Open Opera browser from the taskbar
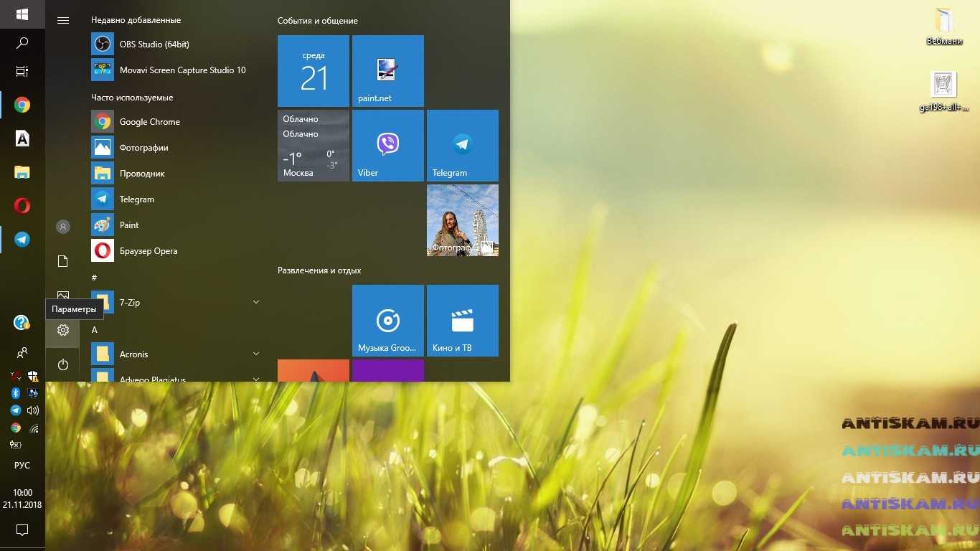Image resolution: width=980 pixels, height=551 pixels. pos(22,206)
